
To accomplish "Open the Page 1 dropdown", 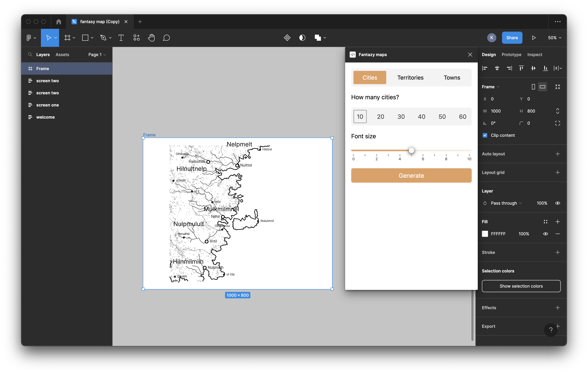I will pyautogui.click(x=97, y=55).
